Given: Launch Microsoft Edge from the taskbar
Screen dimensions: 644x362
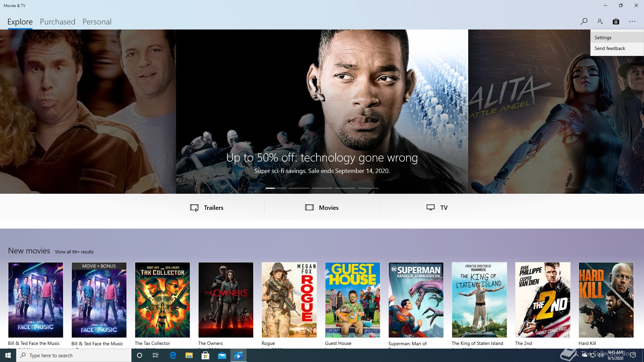Looking at the screenshot, I should (173, 355).
